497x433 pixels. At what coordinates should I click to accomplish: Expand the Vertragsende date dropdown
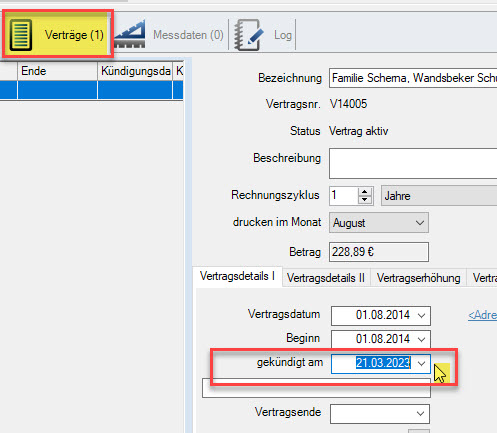coord(420,414)
